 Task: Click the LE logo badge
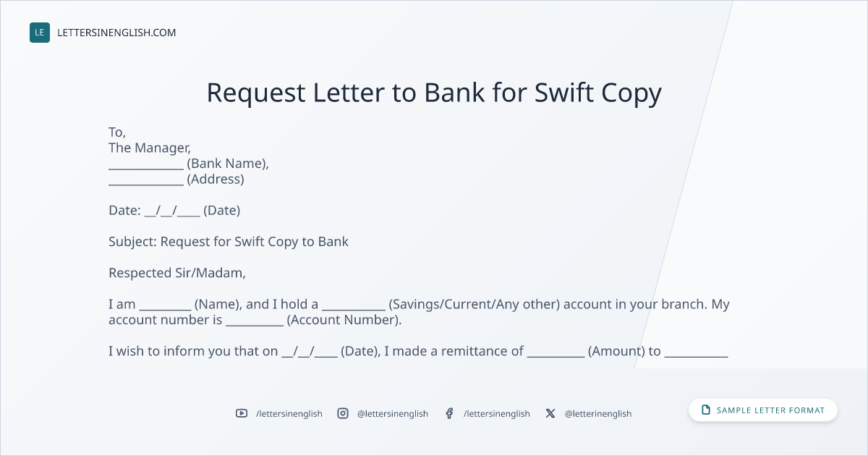[40, 33]
